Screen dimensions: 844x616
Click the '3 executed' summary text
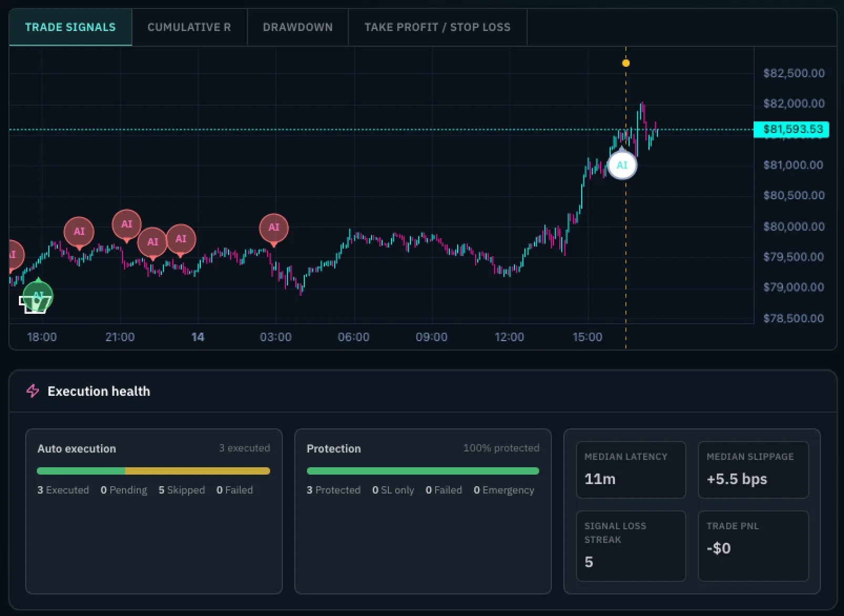pyautogui.click(x=244, y=448)
